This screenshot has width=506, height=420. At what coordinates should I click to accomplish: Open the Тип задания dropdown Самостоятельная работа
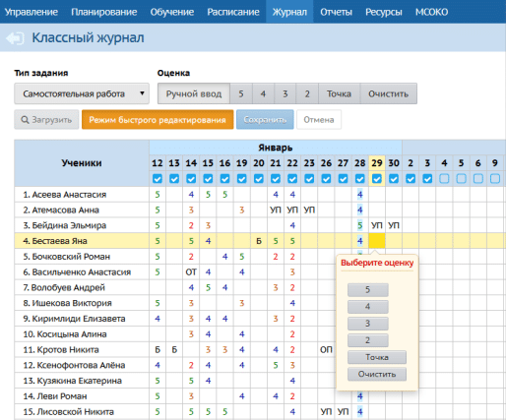tap(82, 93)
